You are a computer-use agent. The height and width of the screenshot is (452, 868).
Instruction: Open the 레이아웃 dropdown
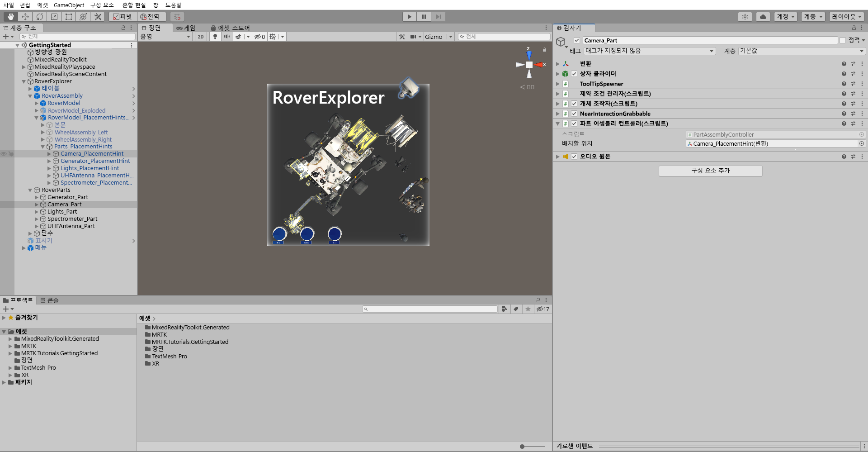click(846, 16)
